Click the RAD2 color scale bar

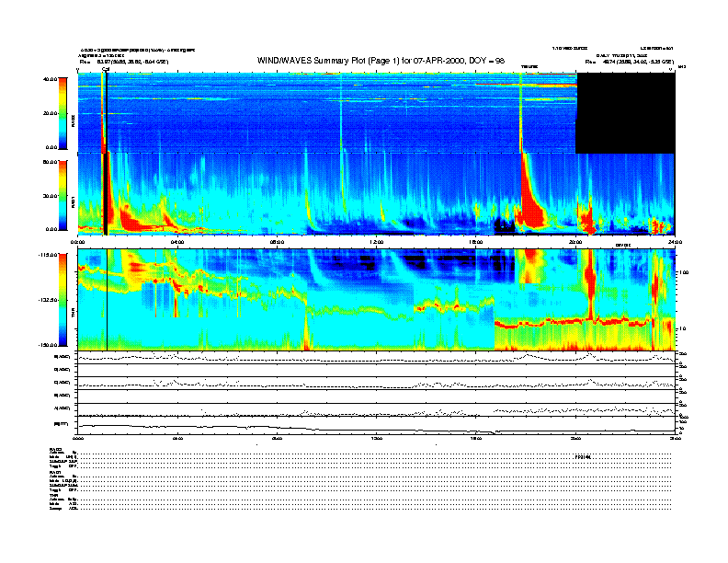pyautogui.click(x=63, y=112)
